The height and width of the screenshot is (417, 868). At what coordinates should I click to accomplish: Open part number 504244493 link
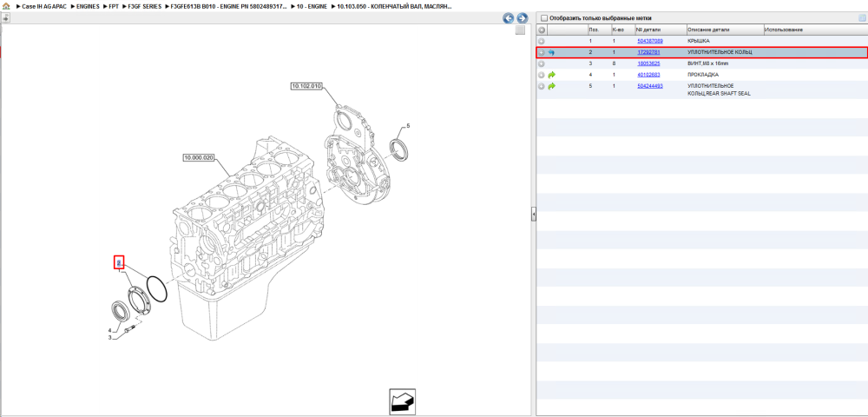(650, 86)
